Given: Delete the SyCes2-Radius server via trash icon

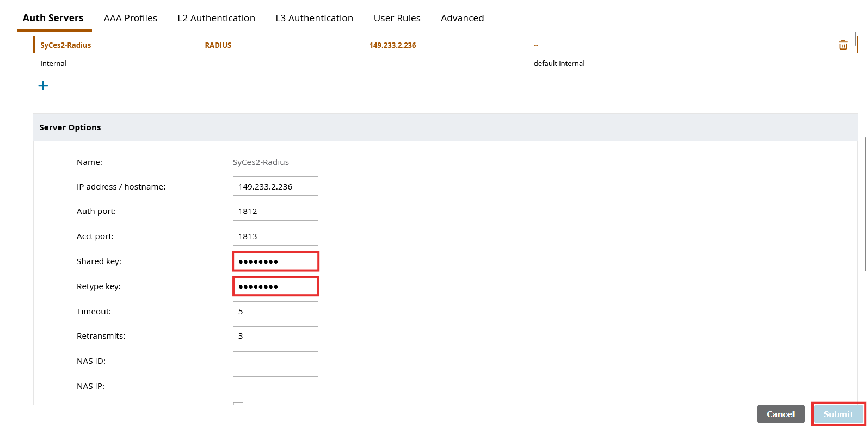Looking at the screenshot, I should [842, 45].
